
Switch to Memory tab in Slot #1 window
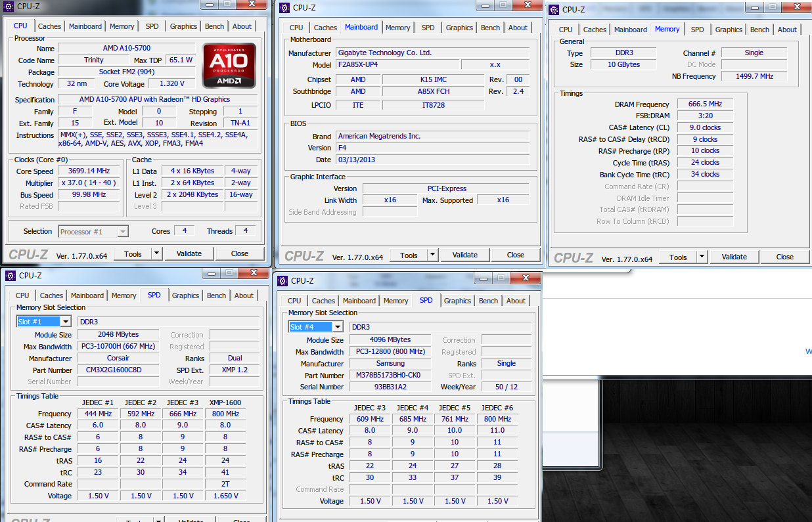[124, 295]
